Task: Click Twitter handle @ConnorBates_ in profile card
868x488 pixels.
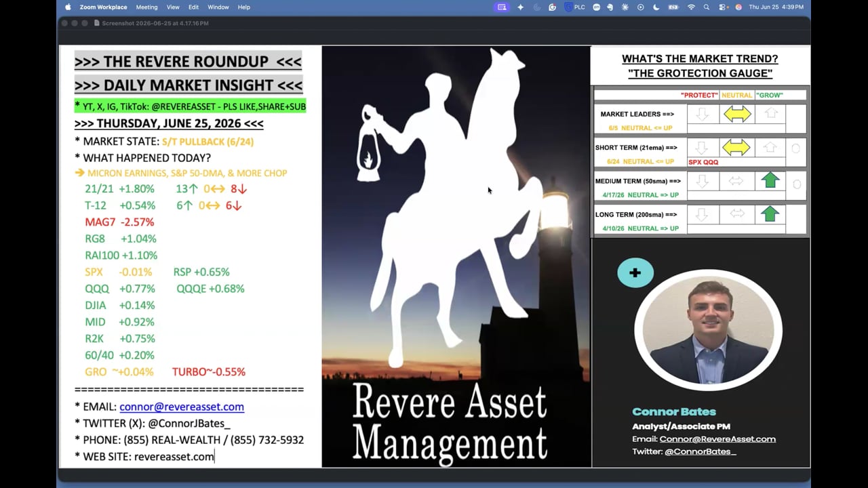Action: (700, 451)
